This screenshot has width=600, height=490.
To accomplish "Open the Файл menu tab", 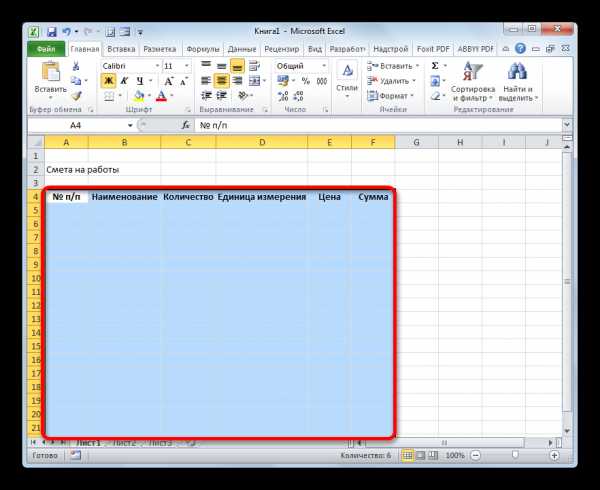I will [x=46, y=47].
